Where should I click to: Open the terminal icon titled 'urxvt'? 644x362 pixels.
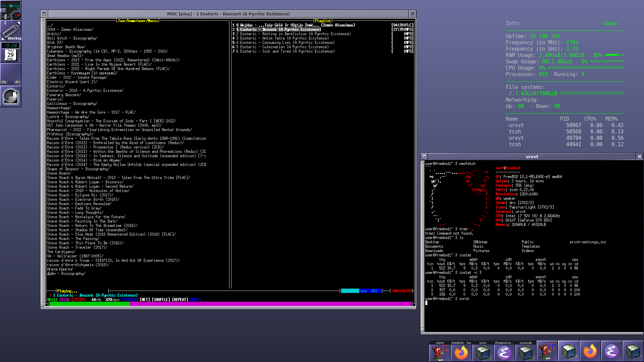coord(483,351)
